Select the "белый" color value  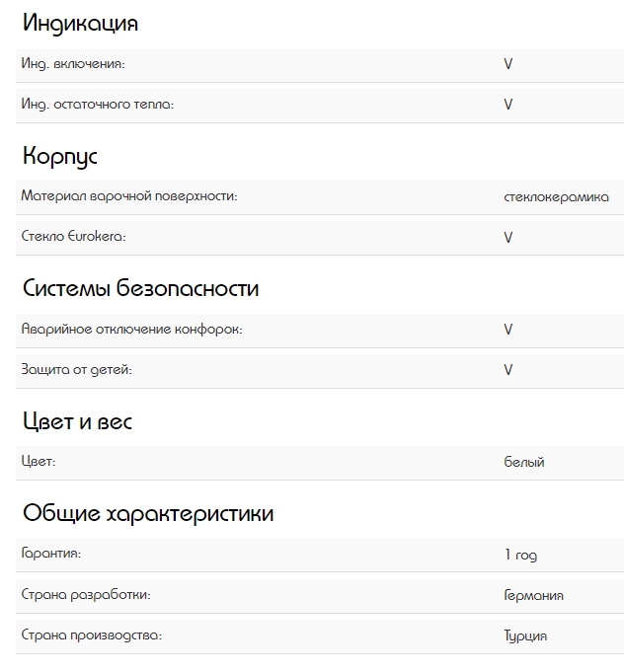(523, 462)
